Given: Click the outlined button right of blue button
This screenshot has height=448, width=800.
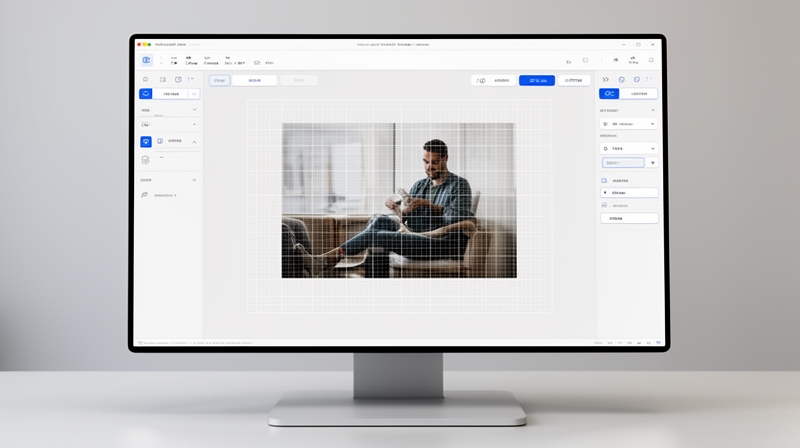Looking at the screenshot, I should pyautogui.click(x=574, y=81).
